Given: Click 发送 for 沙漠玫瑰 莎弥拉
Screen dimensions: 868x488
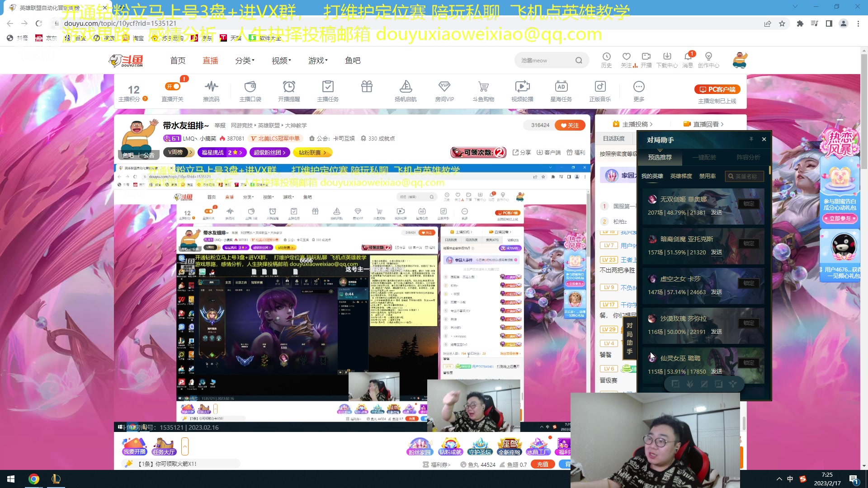Looking at the screenshot, I should click(x=717, y=332).
